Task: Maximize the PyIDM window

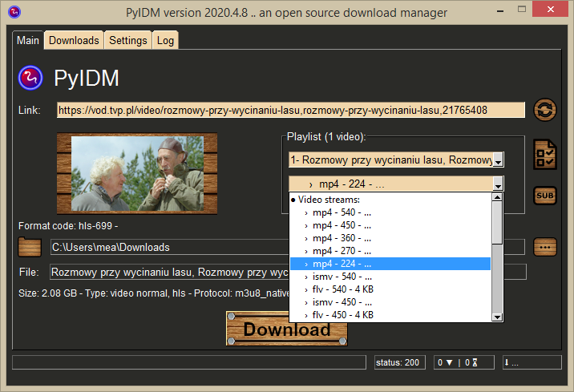Action: coord(522,10)
